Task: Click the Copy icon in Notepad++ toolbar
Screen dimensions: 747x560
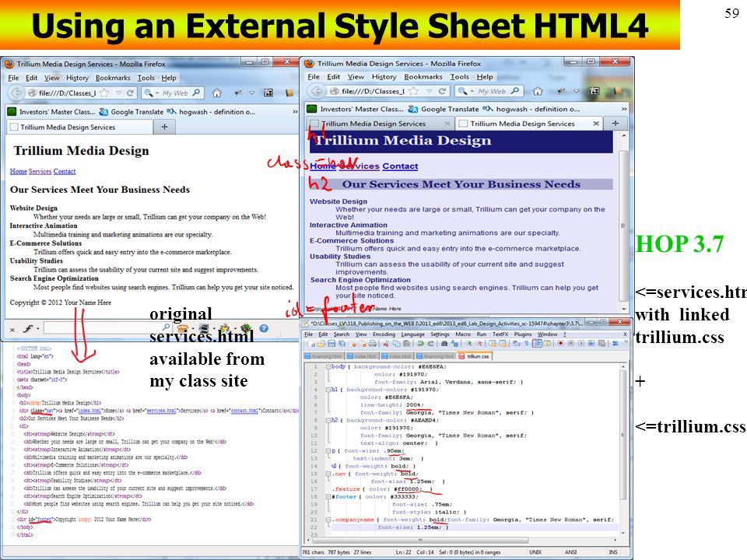Action: pyautogui.click(x=396, y=343)
